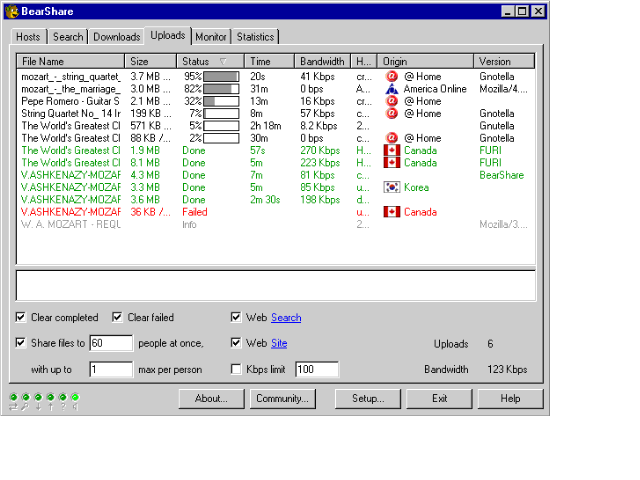Sort by Time column header

pyautogui.click(x=269, y=61)
